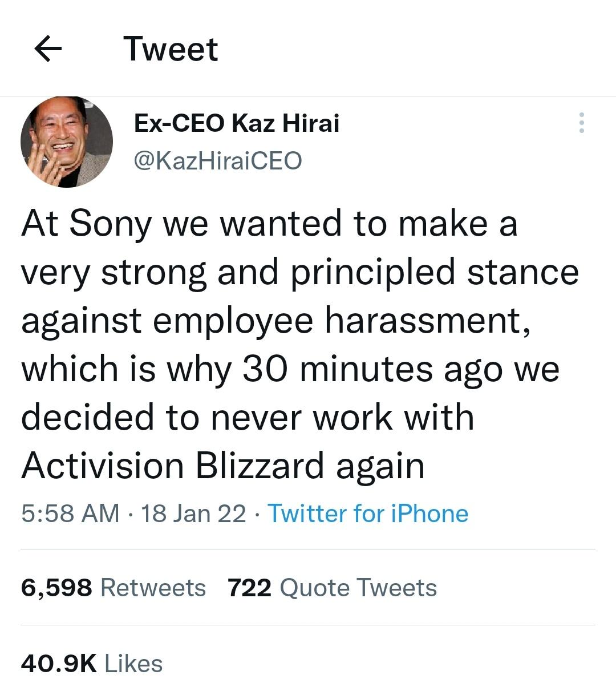Viewport: 616px width, 687px height.
Task: Click the 18 Jan 22 date
Action: click(193, 514)
